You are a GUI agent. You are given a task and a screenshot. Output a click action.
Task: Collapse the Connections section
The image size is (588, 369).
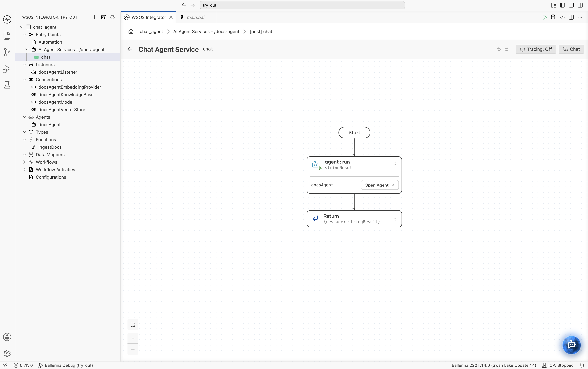25,80
